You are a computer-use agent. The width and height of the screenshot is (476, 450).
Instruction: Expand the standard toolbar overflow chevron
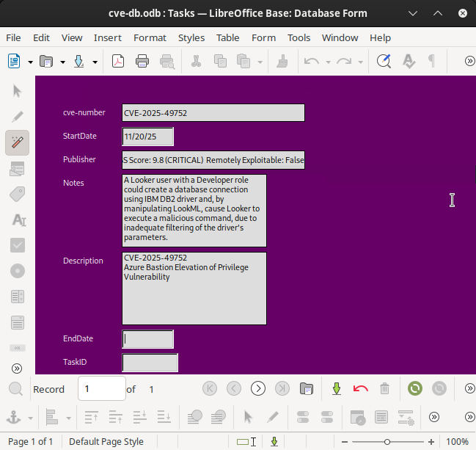click(469, 62)
